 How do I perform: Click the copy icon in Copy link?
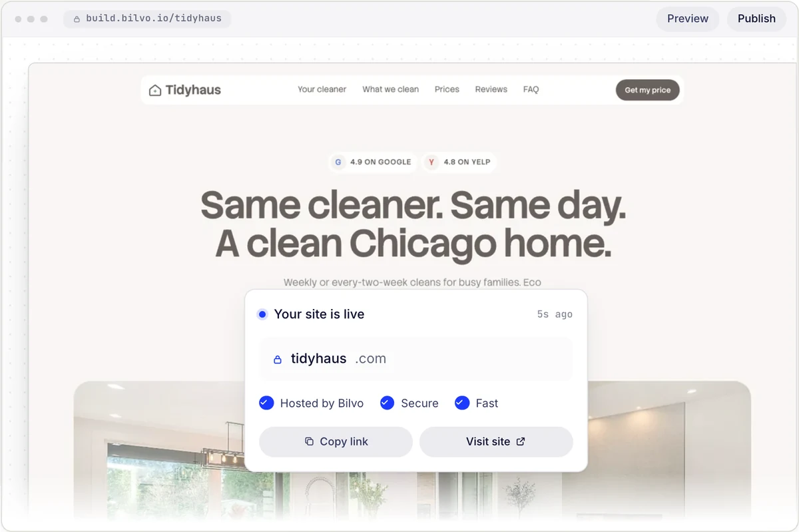[309, 441]
